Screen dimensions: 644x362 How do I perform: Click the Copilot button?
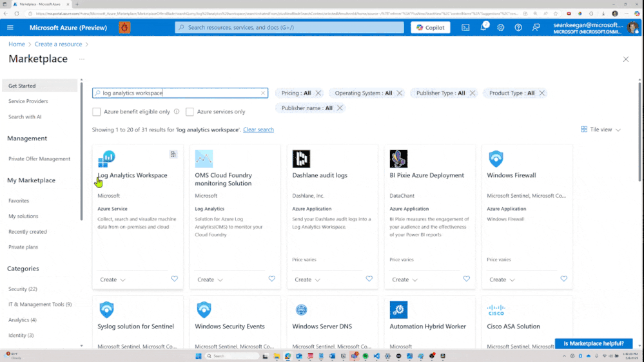430,28
